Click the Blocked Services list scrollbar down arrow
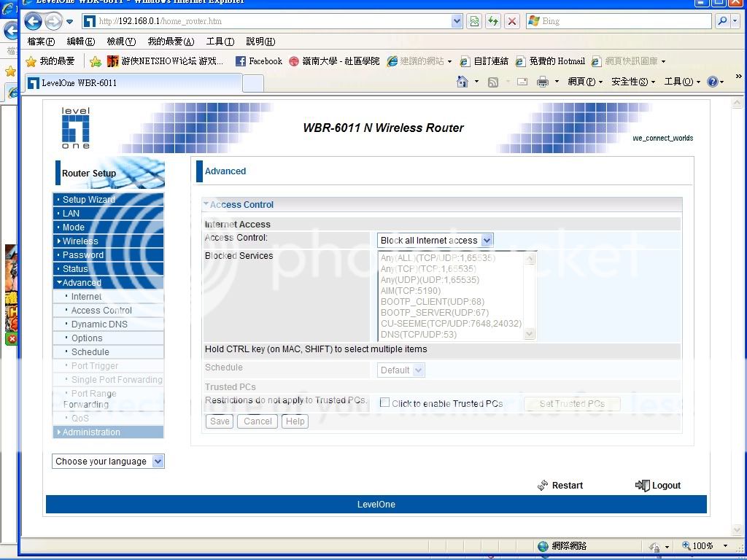Viewport: 747px width, 560px height. pyautogui.click(x=530, y=334)
